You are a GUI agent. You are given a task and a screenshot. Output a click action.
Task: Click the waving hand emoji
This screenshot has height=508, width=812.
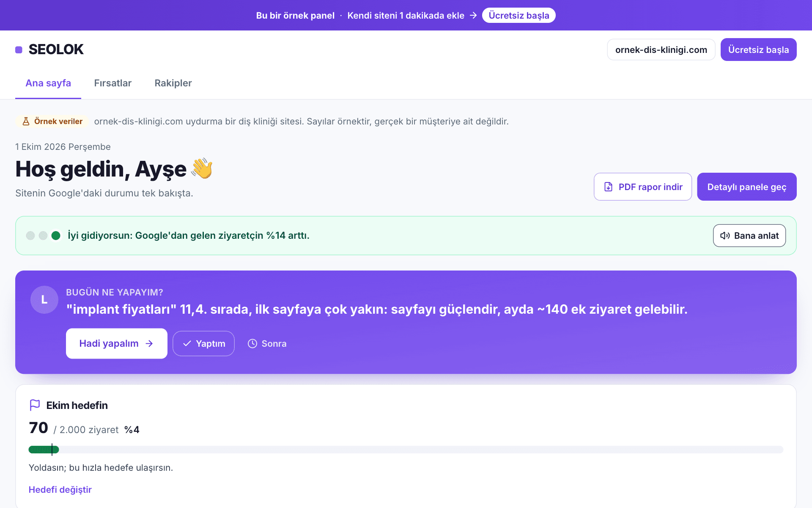coord(202,168)
